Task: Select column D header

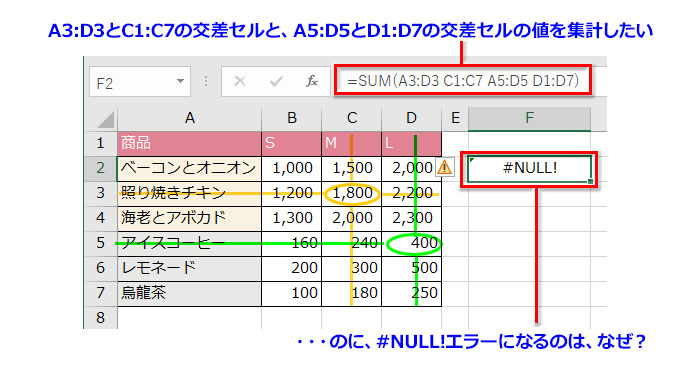Action: click(x=411, y=118)
